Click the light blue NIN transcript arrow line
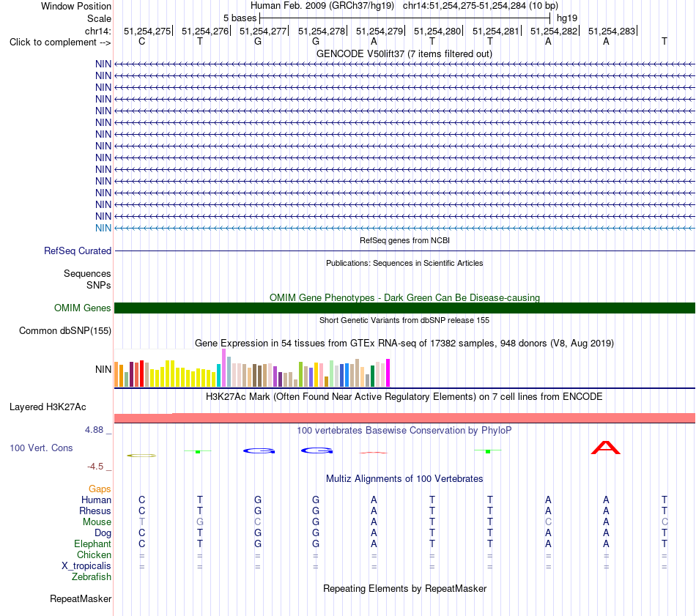Image resolution: width=696 pixels, height=616 pixels. pyautogui.click(x=404, y=228)
